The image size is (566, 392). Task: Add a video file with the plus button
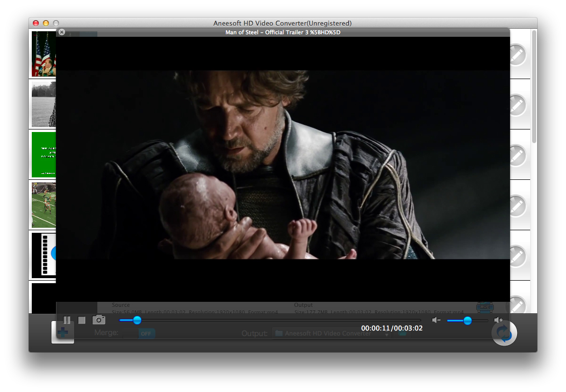coord(63,332)
